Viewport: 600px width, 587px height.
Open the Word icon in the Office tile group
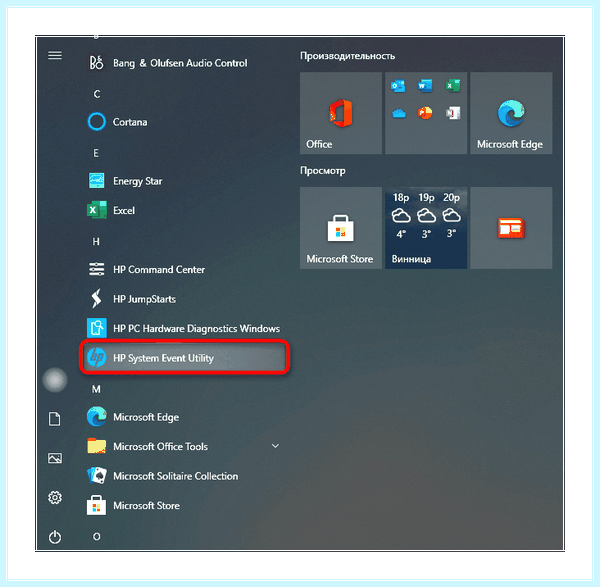click(426, 86)
